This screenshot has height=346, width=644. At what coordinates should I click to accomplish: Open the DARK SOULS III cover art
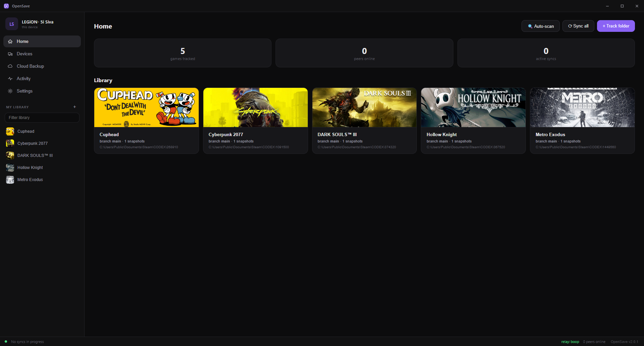click(364, 107)
